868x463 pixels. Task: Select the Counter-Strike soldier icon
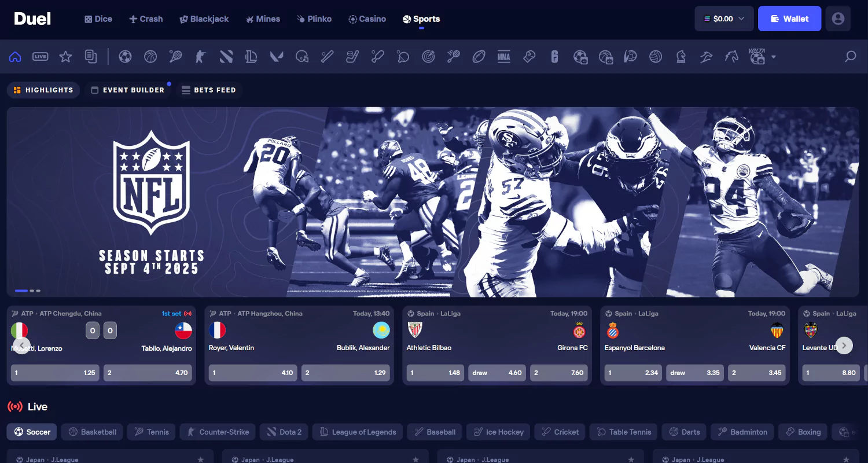pos(200,56)
